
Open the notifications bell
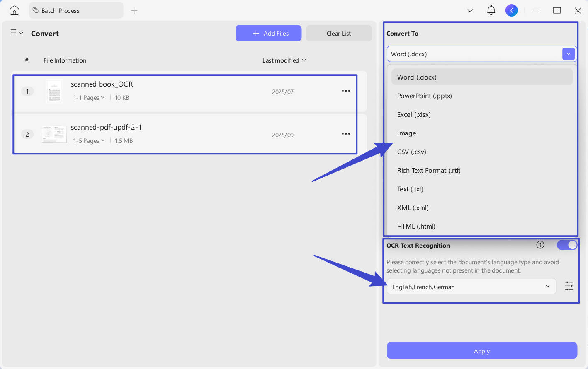pyautogui.click(x=491, y=10)
